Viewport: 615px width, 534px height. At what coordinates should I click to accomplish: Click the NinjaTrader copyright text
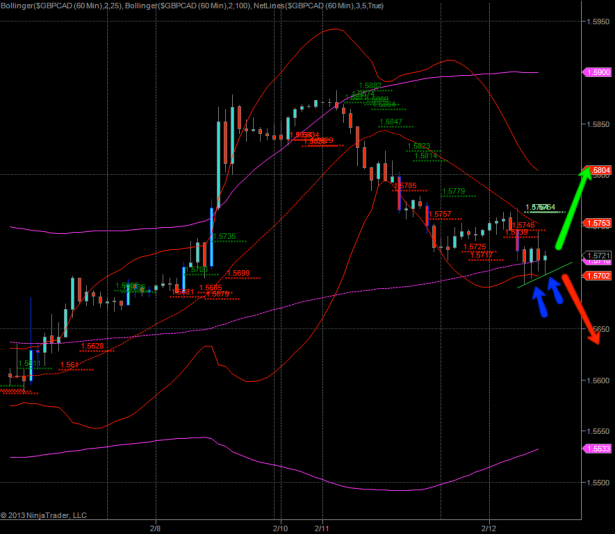[x=44, y=516]
